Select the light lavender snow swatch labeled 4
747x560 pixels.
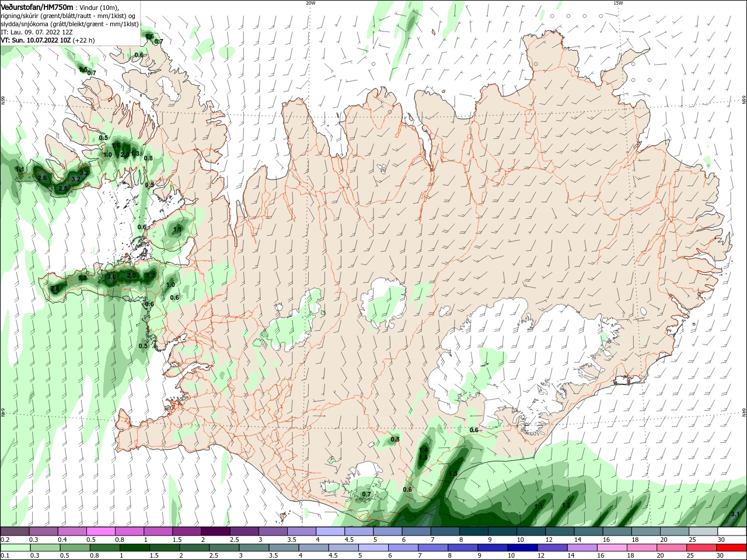coord(330,531)
